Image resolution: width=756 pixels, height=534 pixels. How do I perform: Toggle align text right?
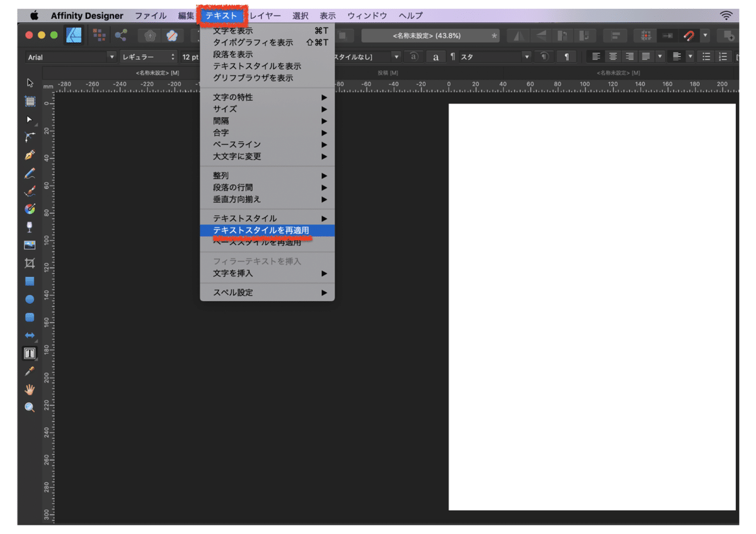(x=629, y=57)
